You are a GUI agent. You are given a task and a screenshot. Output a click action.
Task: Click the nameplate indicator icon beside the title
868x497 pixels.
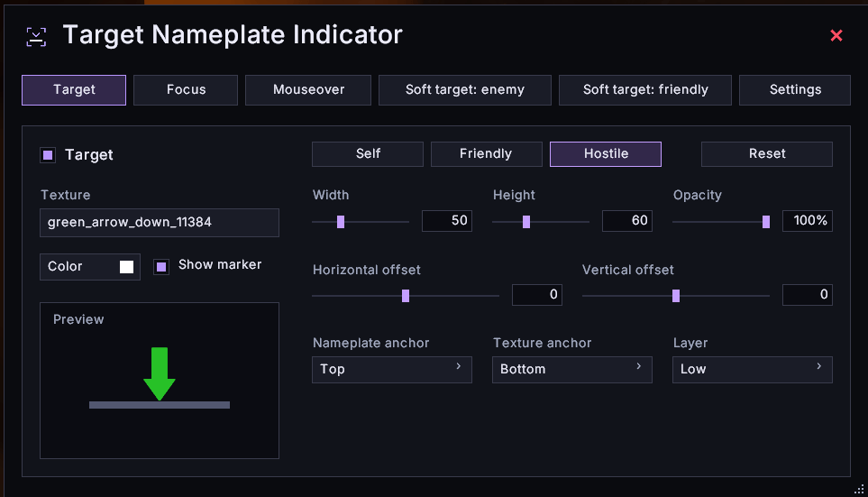pyautogui.click(x=37, y=37)
